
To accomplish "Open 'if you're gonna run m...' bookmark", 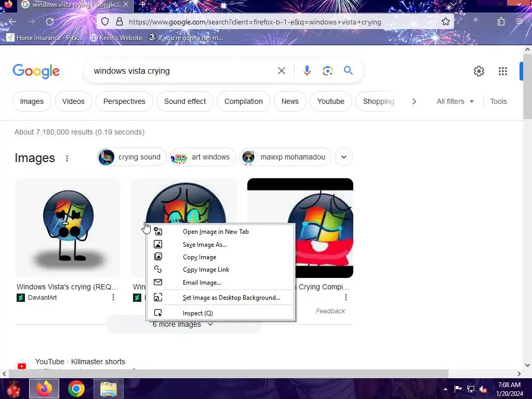I will (185, 37).
